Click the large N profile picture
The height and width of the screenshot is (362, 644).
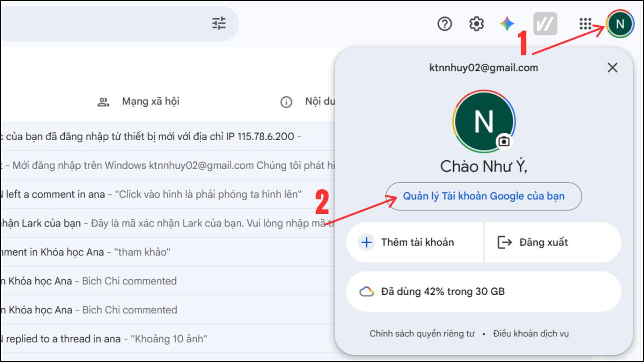point(484,121)
